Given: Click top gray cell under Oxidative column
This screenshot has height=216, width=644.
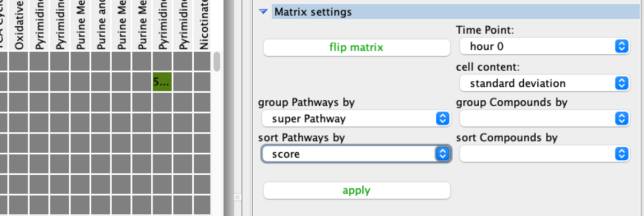Looking at the screenshot, I should coord(19,62).
